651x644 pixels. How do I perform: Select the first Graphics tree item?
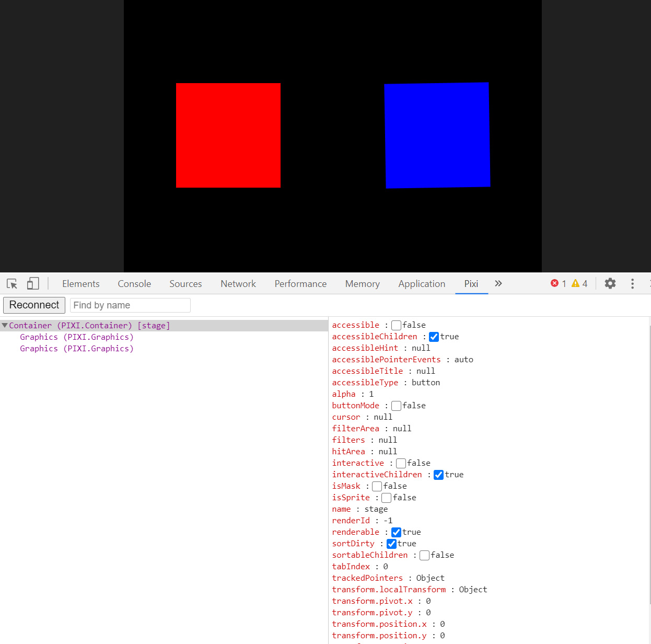(x=76, y=337)
